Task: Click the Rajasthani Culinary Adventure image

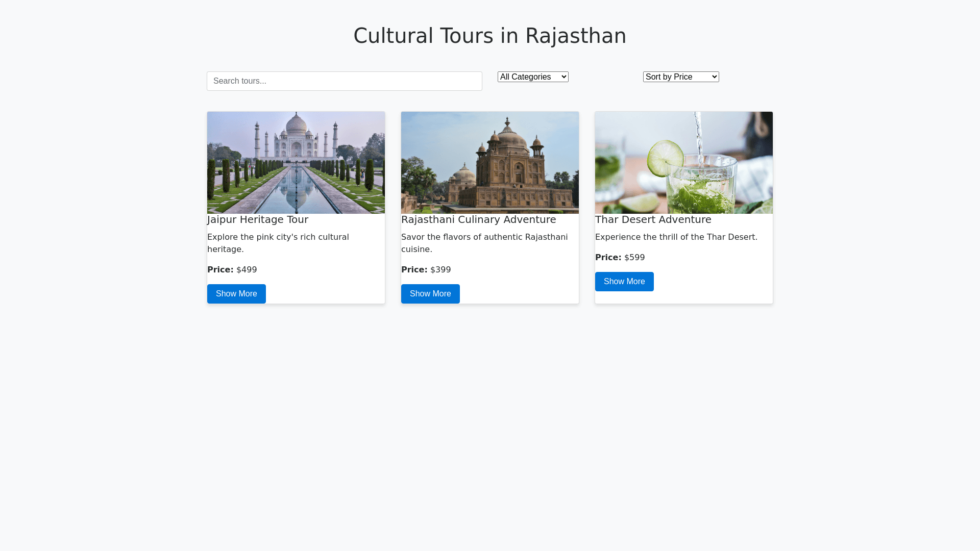Action: [490, 162]
